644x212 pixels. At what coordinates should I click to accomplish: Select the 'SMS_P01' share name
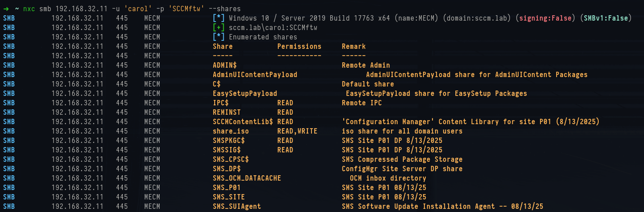(227, 188)
